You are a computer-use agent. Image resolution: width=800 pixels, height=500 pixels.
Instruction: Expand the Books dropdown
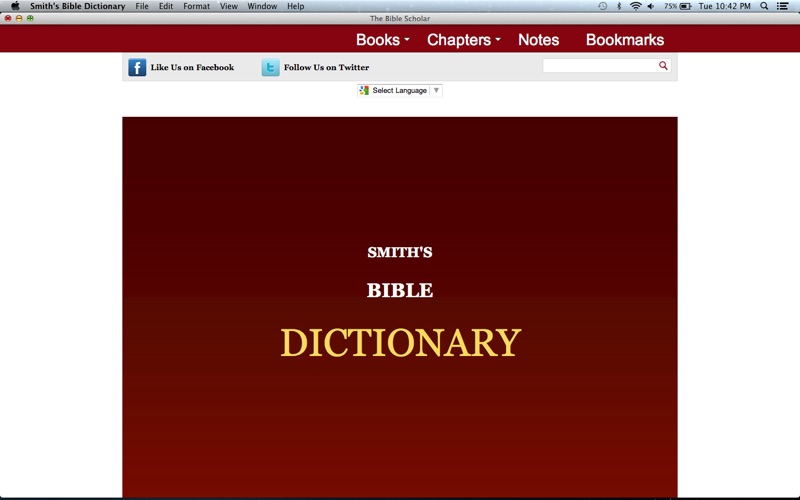click(383, 40)
